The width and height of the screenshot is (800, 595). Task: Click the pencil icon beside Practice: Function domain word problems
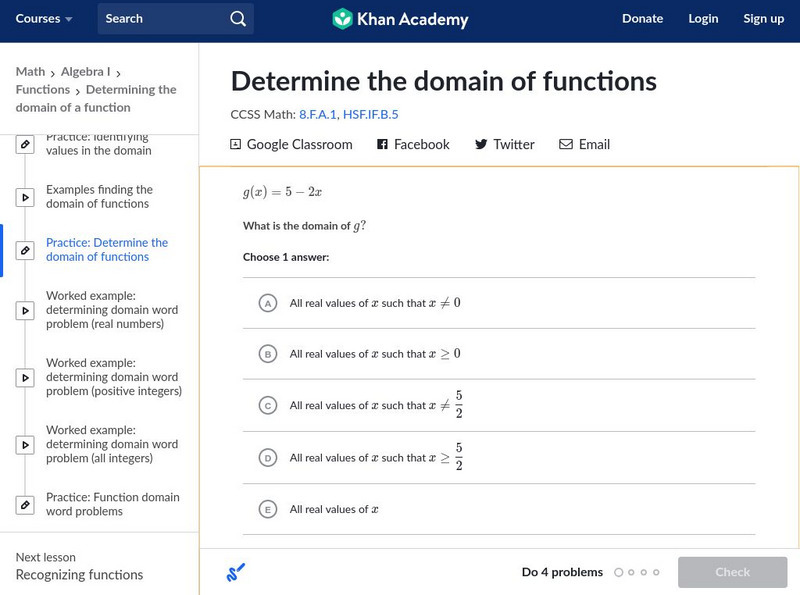point(24,504)
